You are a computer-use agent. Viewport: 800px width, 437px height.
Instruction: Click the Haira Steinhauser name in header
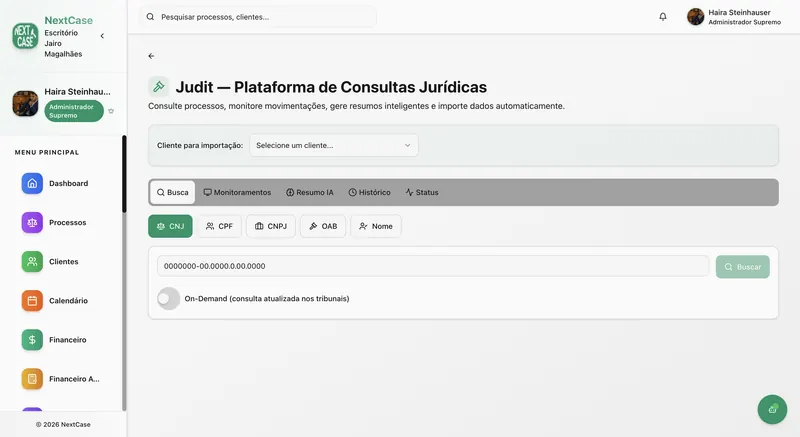tap(739, 12)
